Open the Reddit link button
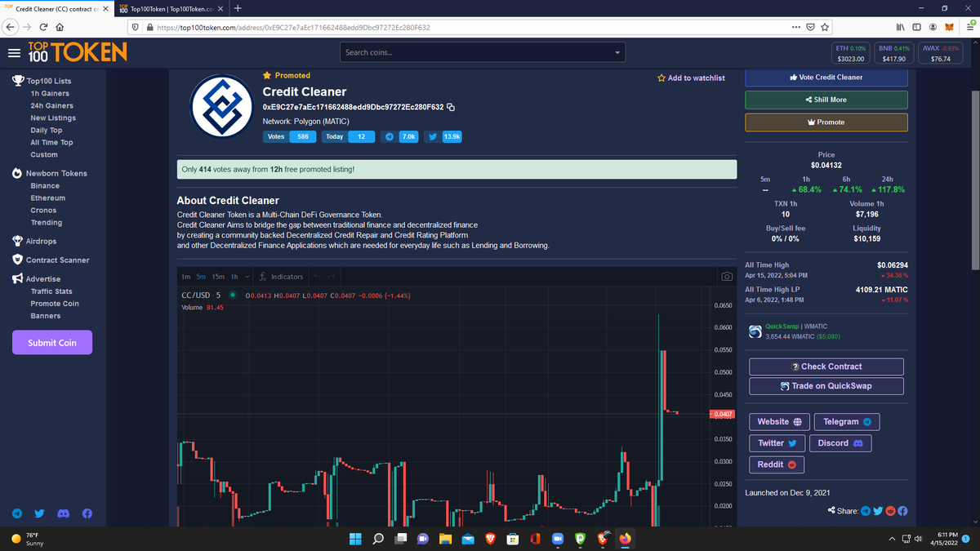This screenshot has height=551, width=980. 777,464
